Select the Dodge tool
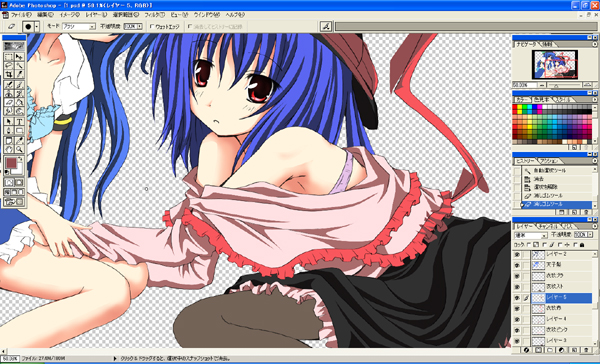The height and width of the screenshot is (364, 600). pos(19,111)
